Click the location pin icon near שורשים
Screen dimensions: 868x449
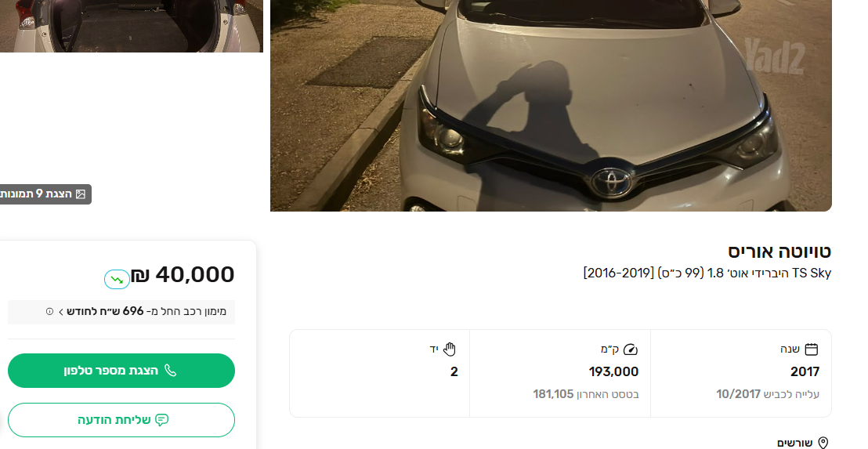coord(823,443)
